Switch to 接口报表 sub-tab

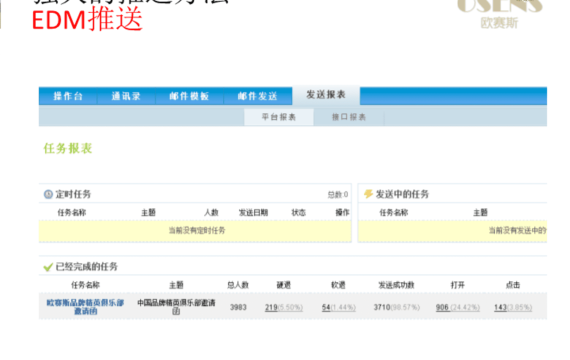click(349, 117)
